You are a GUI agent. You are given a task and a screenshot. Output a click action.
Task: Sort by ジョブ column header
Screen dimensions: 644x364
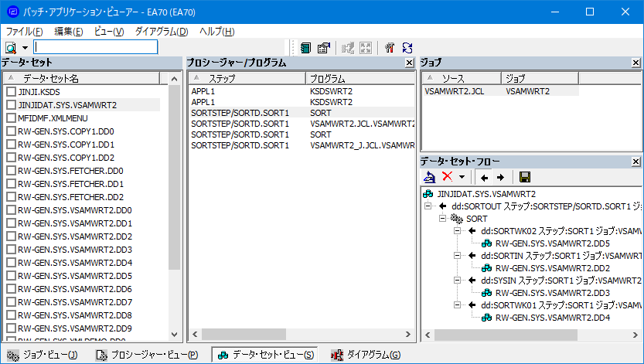(x=540, y=78)
